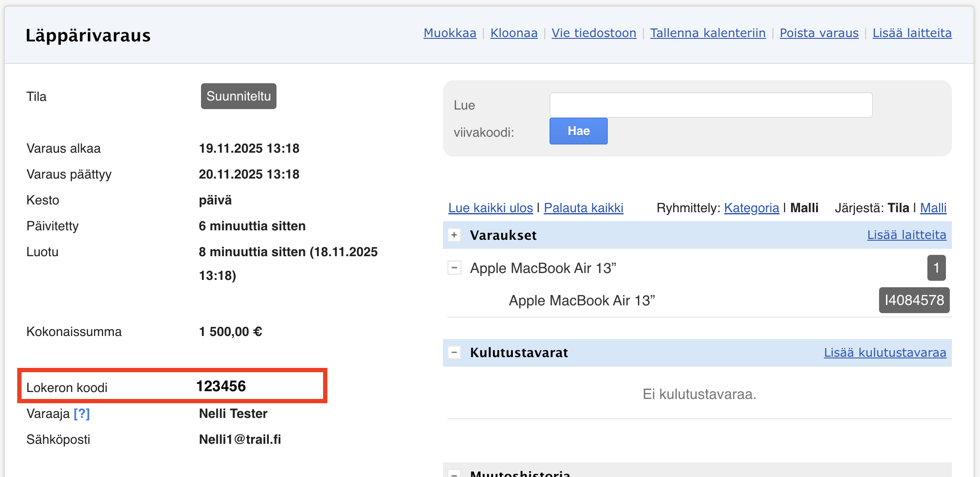Click Lisää laitteita in the header
This screenshot has width=980, height=477.
coord(912,33)
